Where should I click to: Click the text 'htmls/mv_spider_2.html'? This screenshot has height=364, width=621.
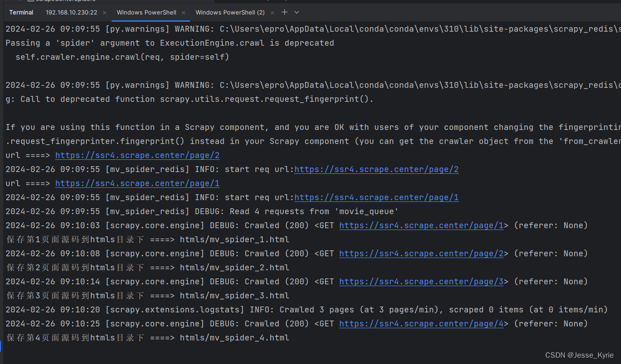click(235, 268)
